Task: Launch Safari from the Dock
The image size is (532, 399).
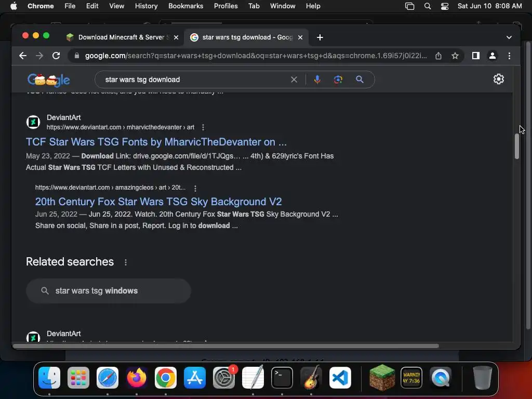Action: click(x=107, y=378)
